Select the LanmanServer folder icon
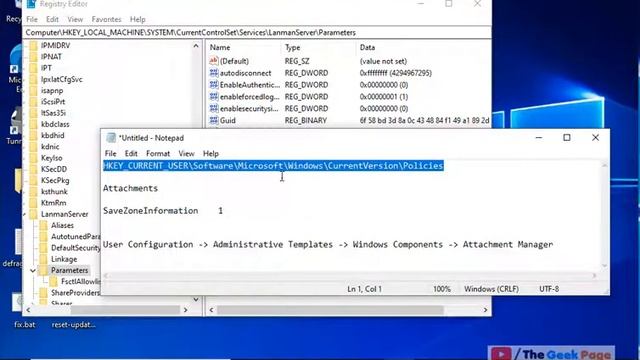 tap(33, 214)
